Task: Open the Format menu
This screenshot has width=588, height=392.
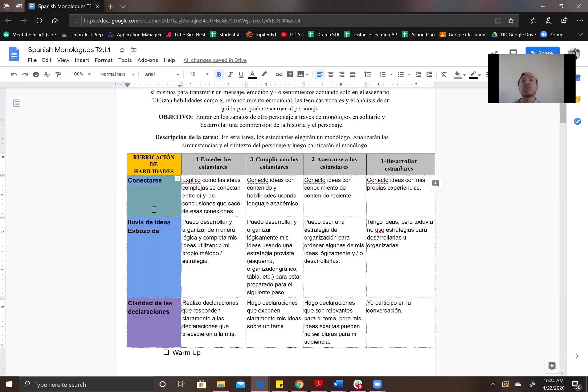Action: click(103, 60)
